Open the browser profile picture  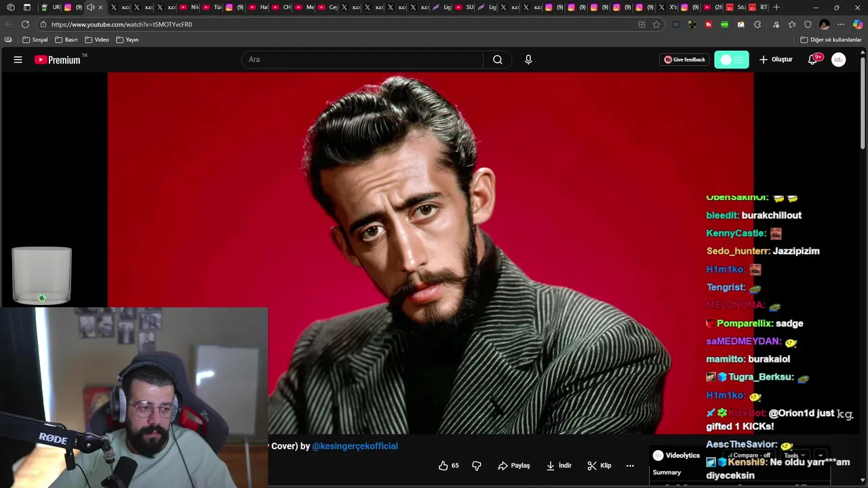825,24
